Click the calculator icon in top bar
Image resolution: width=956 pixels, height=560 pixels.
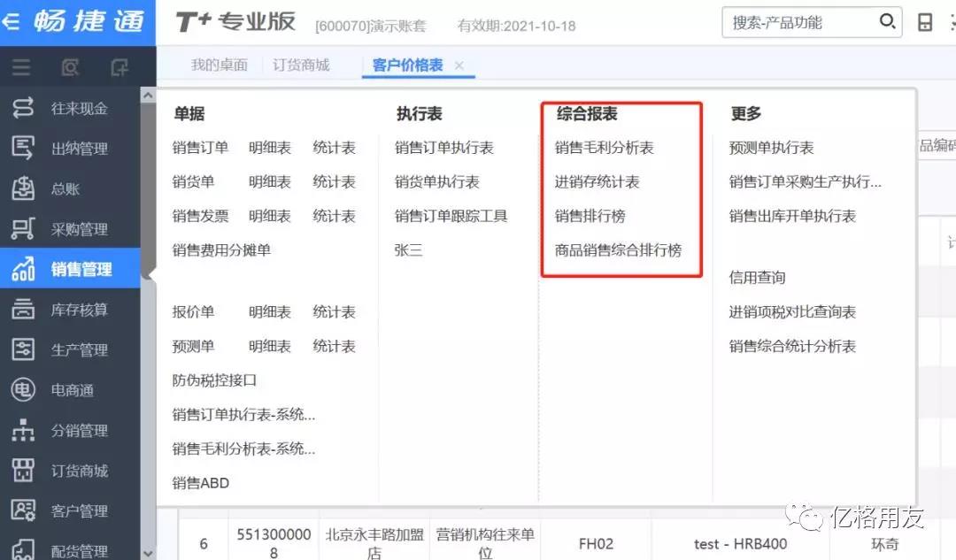point(925,22)
